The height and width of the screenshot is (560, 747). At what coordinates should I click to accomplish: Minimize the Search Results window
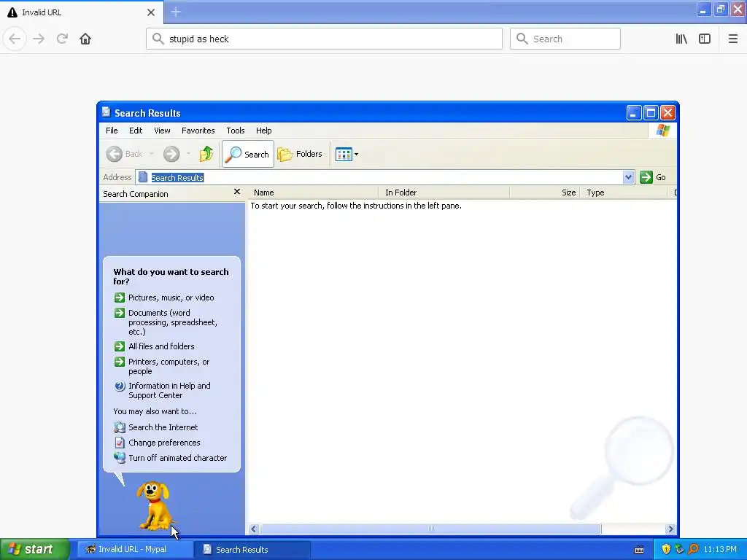pos(634,113)
